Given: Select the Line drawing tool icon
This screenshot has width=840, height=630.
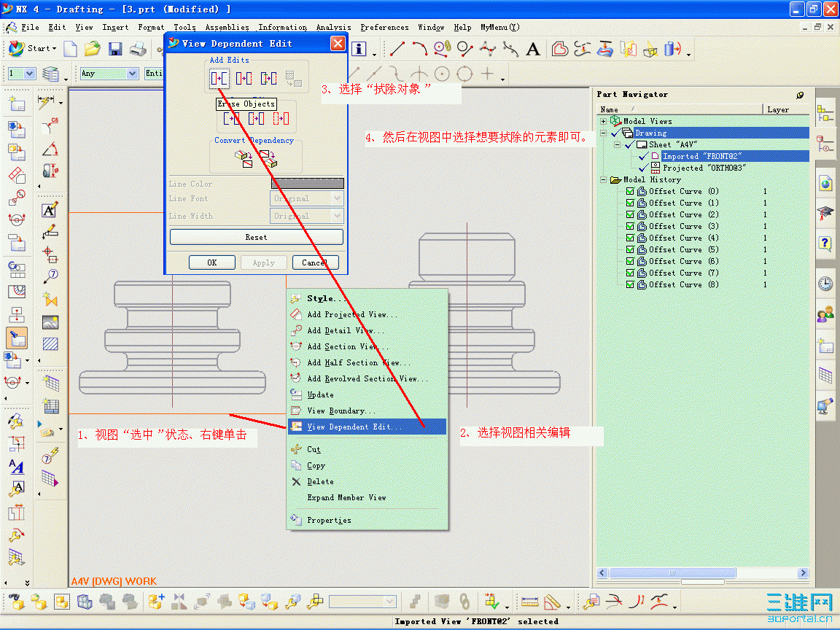Looking at the screenshot, I should point(397,50).
